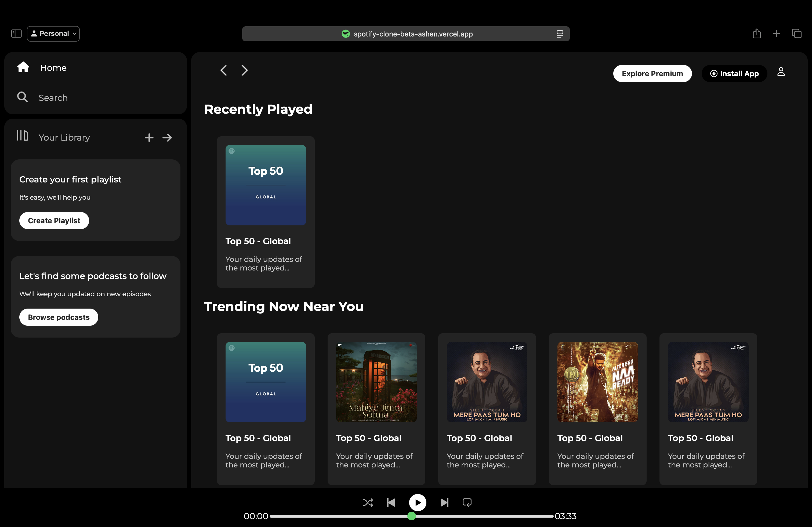Create a new playlist using the plus icon
Viewport: 812px width, 527px height.
tap(149, 137)
